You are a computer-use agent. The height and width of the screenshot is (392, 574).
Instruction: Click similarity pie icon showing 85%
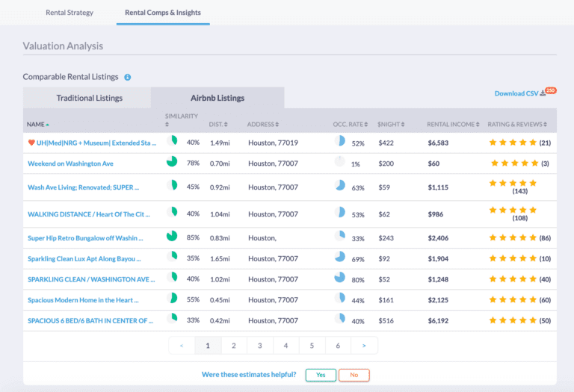click(172, 237)
